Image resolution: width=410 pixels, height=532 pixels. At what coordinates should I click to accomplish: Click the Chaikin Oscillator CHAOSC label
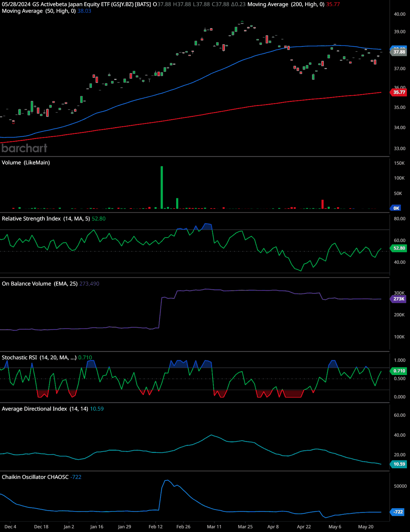coord(35,477)
